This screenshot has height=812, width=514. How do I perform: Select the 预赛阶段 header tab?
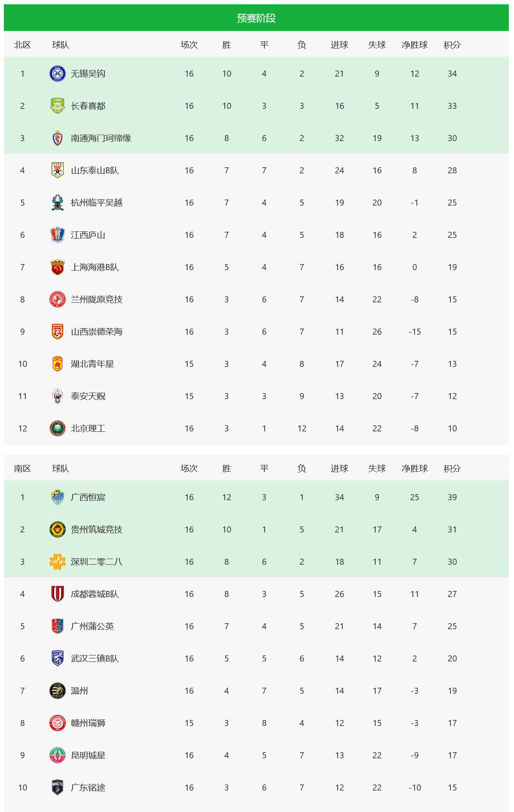point(256,18)
